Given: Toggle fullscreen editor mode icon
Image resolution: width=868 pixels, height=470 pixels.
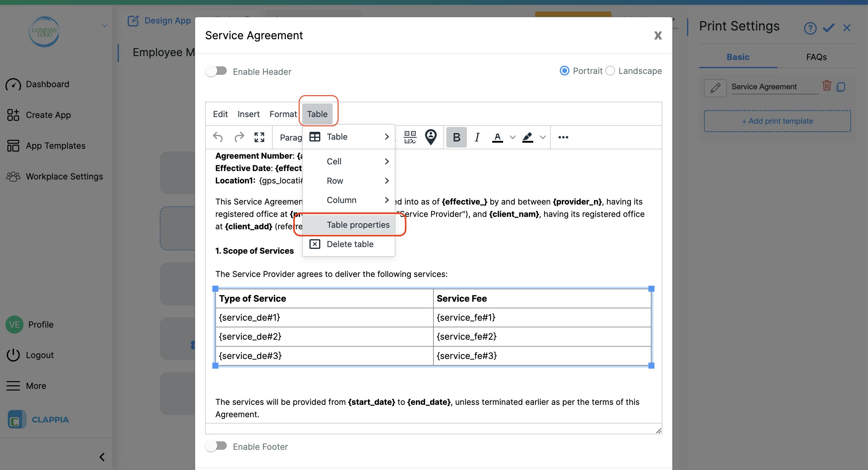Looking at the screenshot, I should 259,137.
